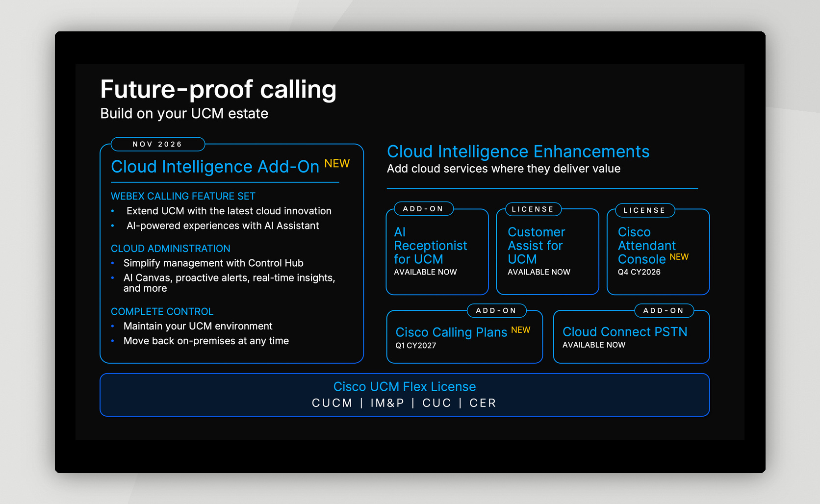Viewport: 820px width, 504px height.
Task: Select 'WEBEX CALLING FEATURE SET' section label
Action: (x=183, y=196)
